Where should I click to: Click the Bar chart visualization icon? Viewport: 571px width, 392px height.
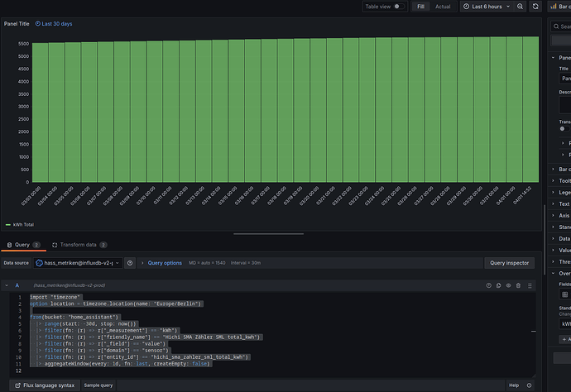[554, 7]
